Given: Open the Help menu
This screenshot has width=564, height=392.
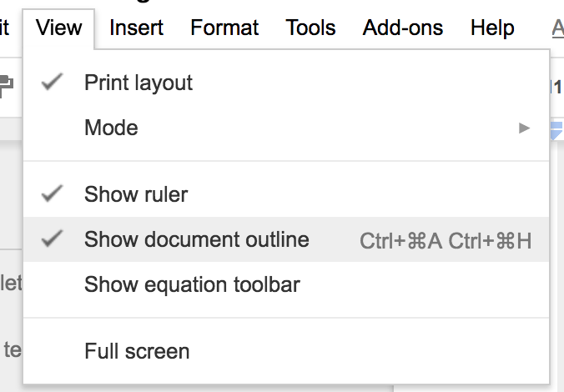Looking at the screenshot, I should pos(491,28).
